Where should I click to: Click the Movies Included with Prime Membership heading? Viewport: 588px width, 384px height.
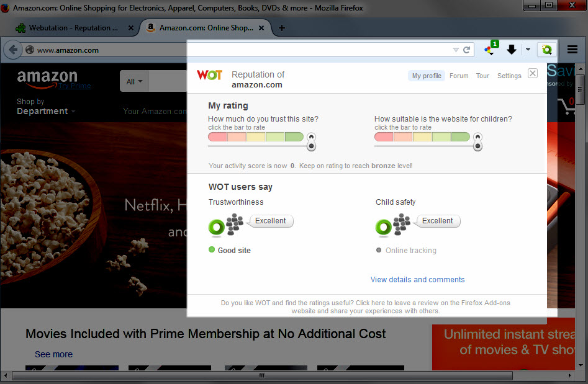click(x=206, y=333)
